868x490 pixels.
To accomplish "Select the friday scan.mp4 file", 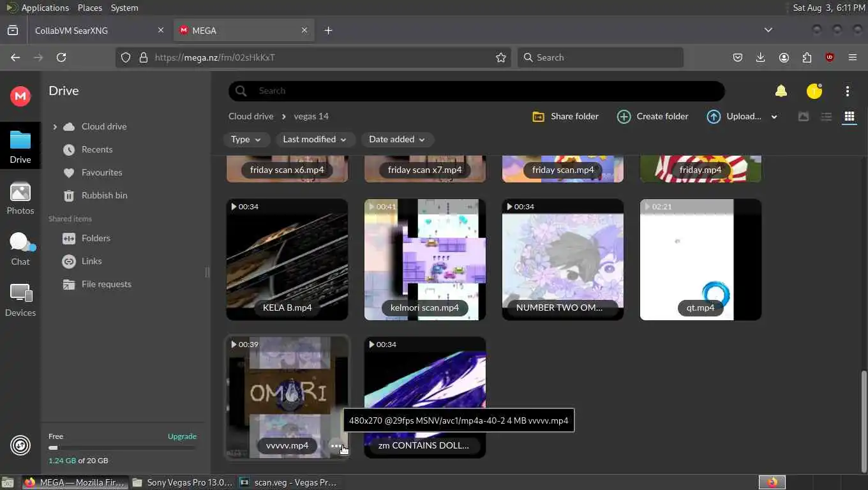I will [563, 169].
